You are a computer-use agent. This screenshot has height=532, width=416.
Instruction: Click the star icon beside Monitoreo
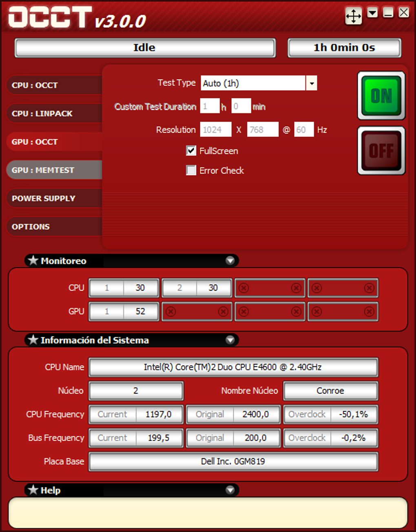[x=33, y=260]
